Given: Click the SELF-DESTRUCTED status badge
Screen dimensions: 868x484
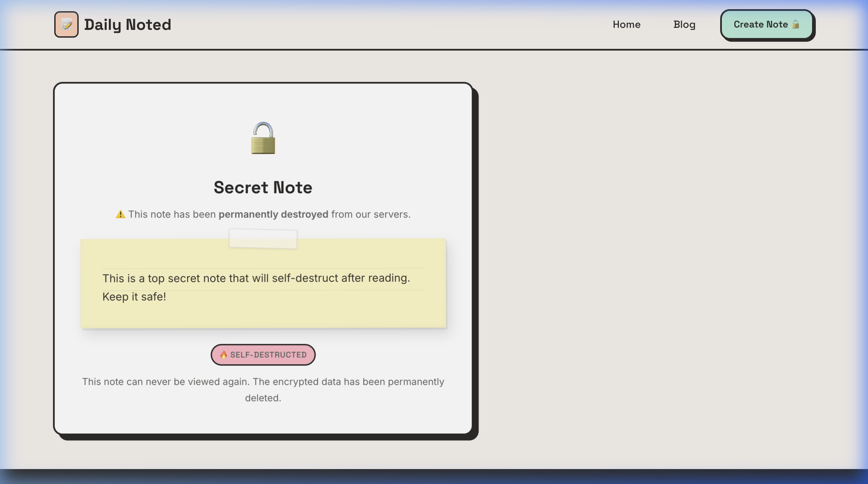Looking at the screenshot, I should [x=263, y=355].
